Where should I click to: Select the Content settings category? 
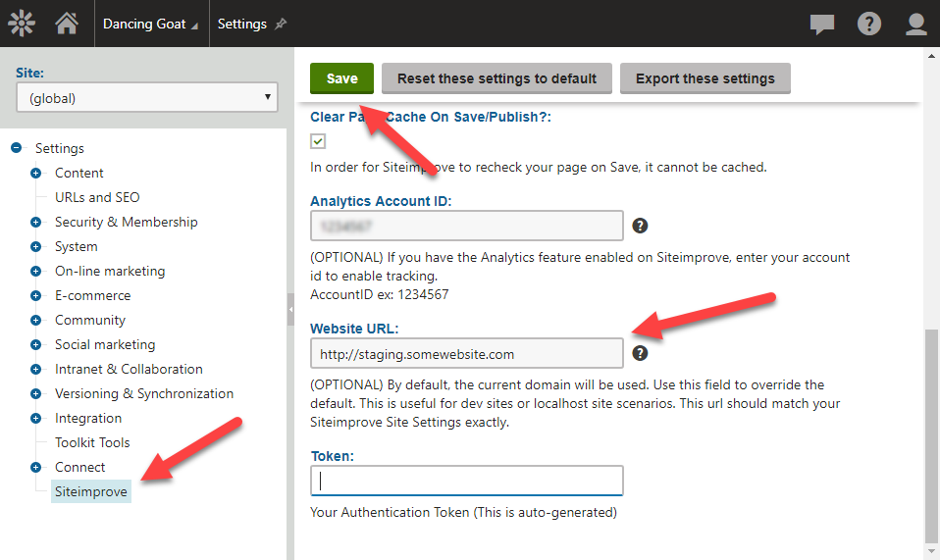(79, 173)
